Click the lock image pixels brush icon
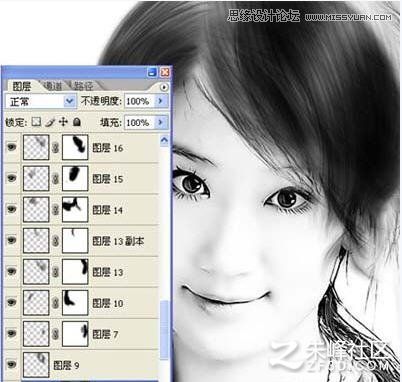 50,122
